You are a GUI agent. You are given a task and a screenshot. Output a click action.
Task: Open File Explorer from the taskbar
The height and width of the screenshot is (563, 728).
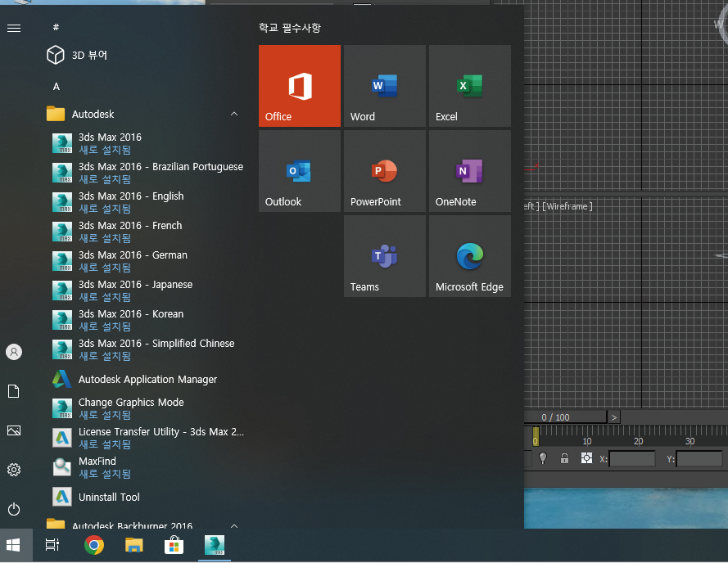[x=134, y=545]
